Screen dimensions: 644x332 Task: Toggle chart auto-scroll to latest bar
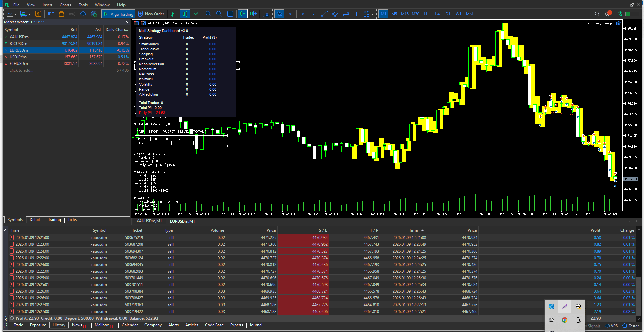242,14
